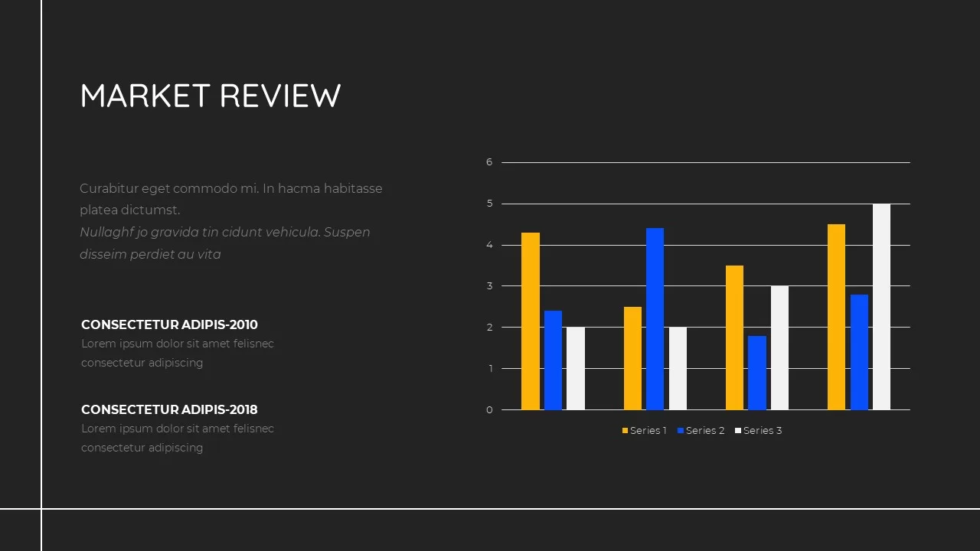Click the first group's orange bar at 4.3

pyautogui.click(x=531, y=321)
